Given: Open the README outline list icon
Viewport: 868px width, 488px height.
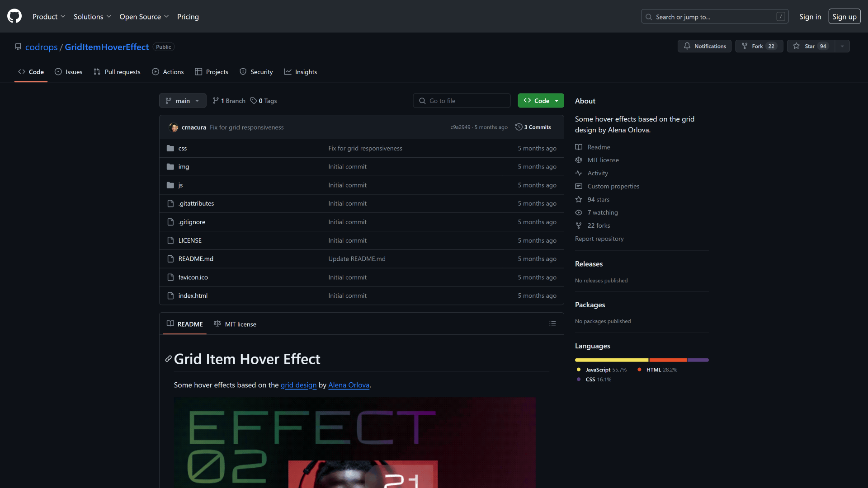Looking at the screenshot, I should point(552,324).
